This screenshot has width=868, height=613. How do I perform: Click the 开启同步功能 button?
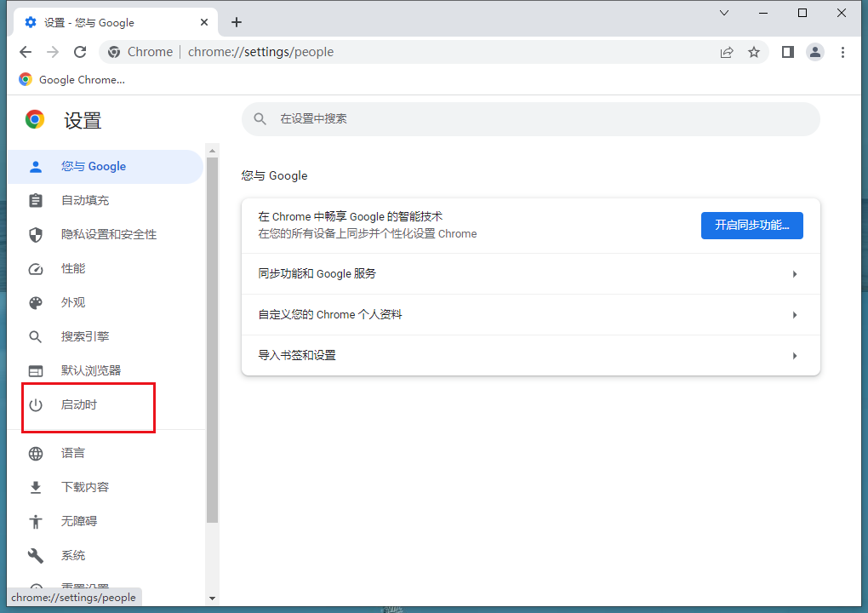coord(751,226)
